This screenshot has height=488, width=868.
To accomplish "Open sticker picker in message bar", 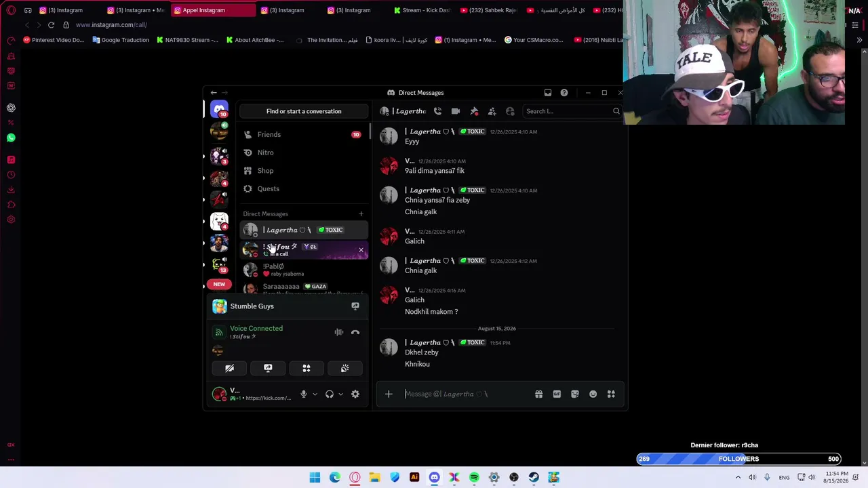I will pos(575,394).
